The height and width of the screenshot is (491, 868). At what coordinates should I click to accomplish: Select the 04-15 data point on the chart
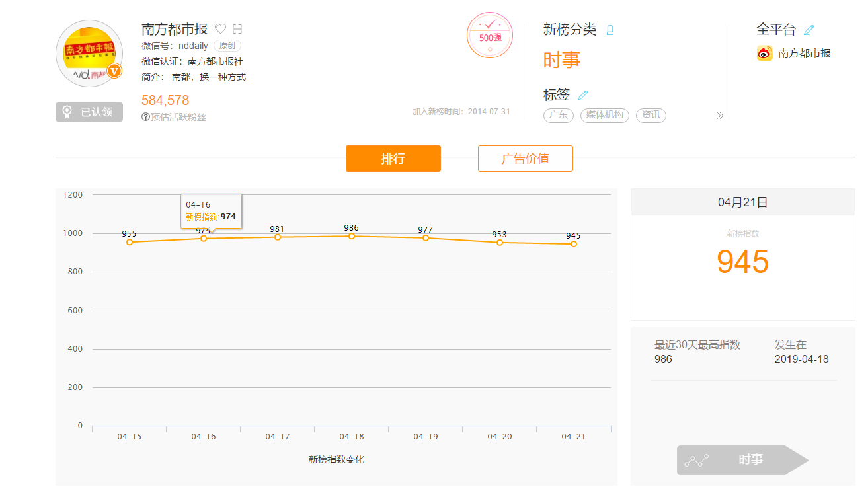(x=130, y=242)
